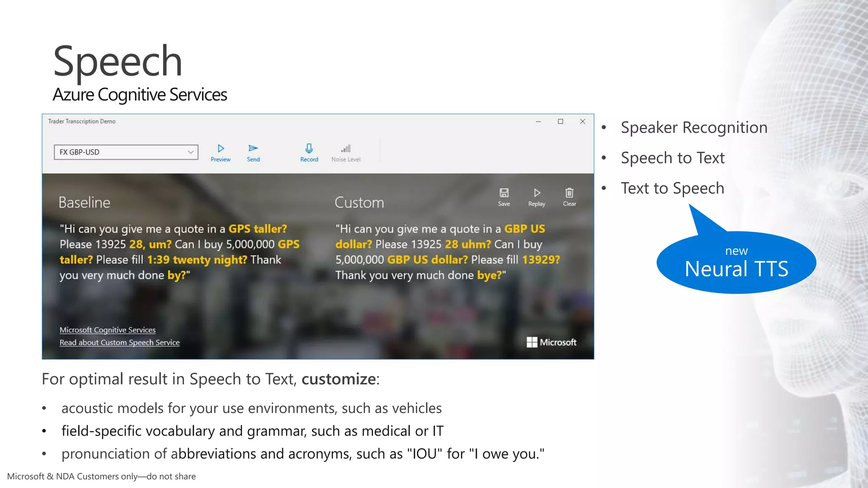Click the 'Trader Transcription Demo' window title
Screen dimensions: 868x488
pyautogui.click(x=82, y=121)
